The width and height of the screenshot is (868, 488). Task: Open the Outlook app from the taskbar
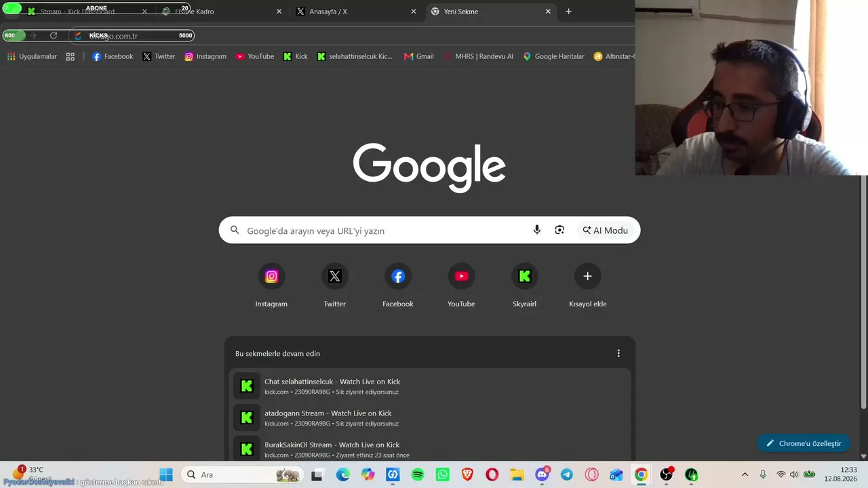616,474
